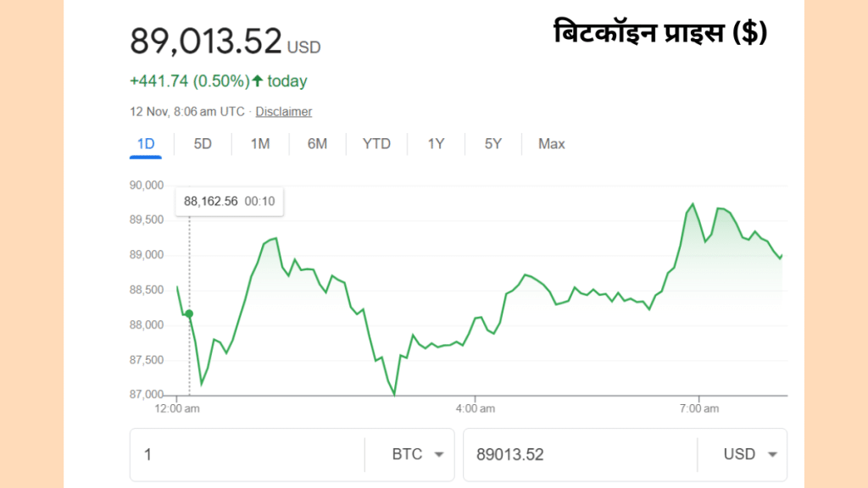Click the green up arrow beside today

(258, 80)
